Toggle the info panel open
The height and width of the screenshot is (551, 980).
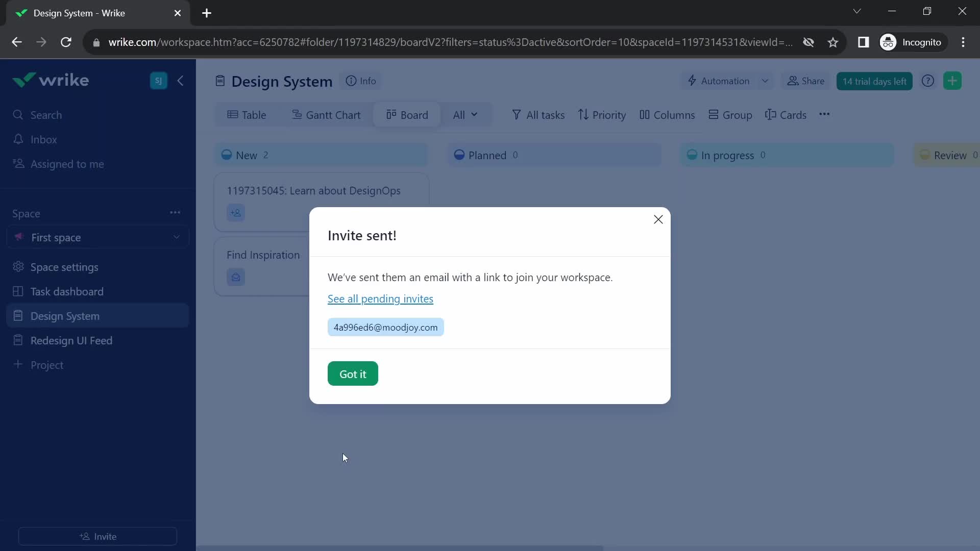click(361, 80)
